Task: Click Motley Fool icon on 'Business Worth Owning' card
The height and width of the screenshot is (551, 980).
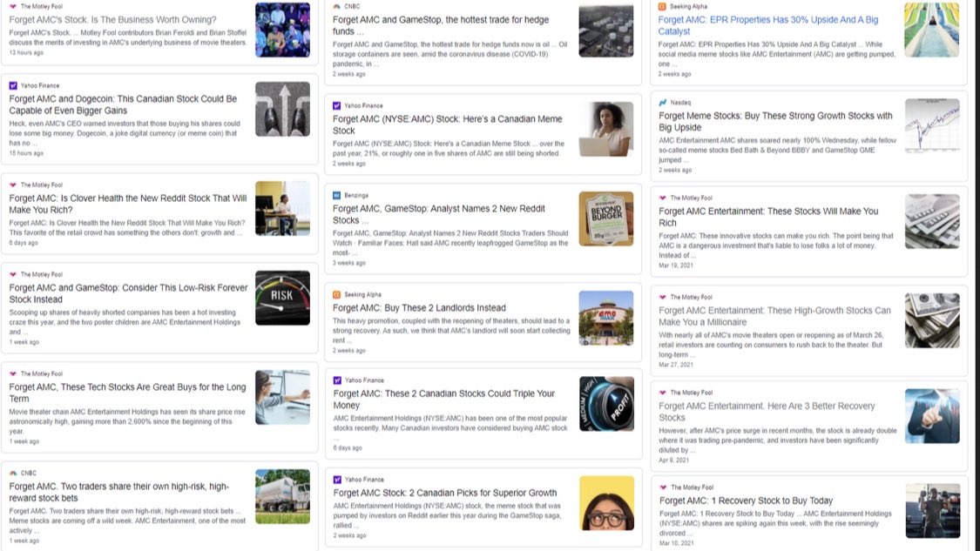Action: click(x=13, y=6)
